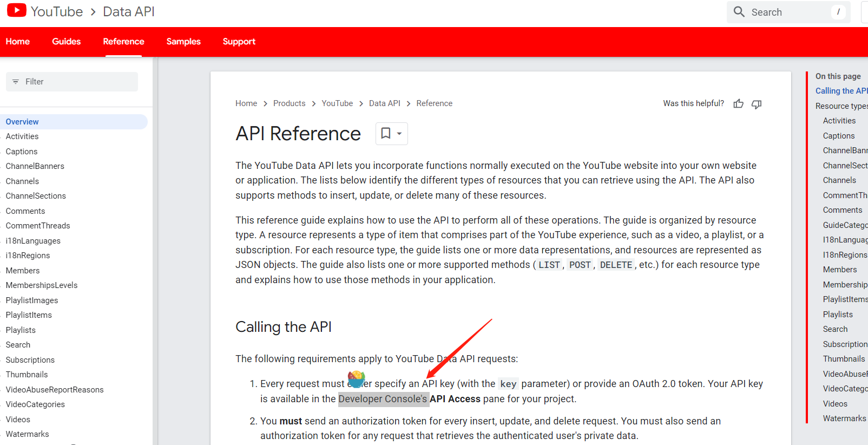Open VideoCategories in left sidebar

coord(35,404)
